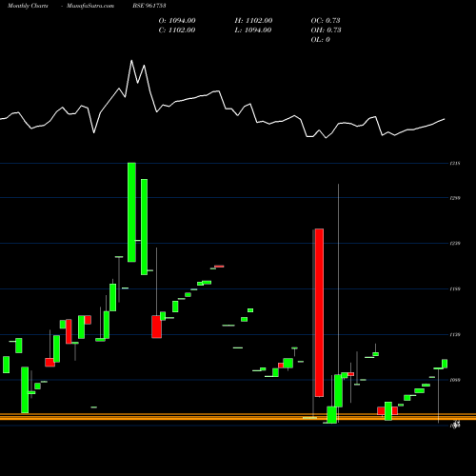The image size is (476, 476).
Task: Click the tallest green candle at chart peak
Action: pos(131,212)
